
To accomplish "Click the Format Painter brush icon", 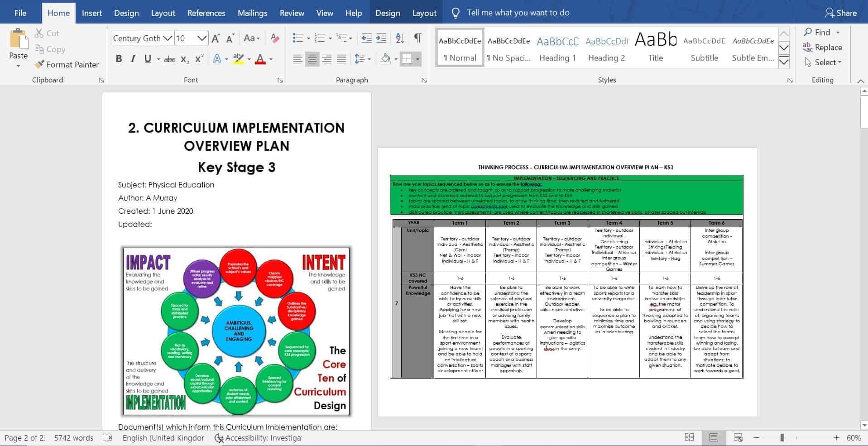I will coord(40,65).
